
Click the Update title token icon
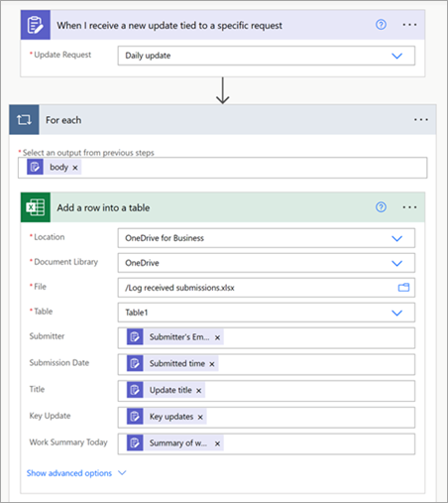[135, 390]
